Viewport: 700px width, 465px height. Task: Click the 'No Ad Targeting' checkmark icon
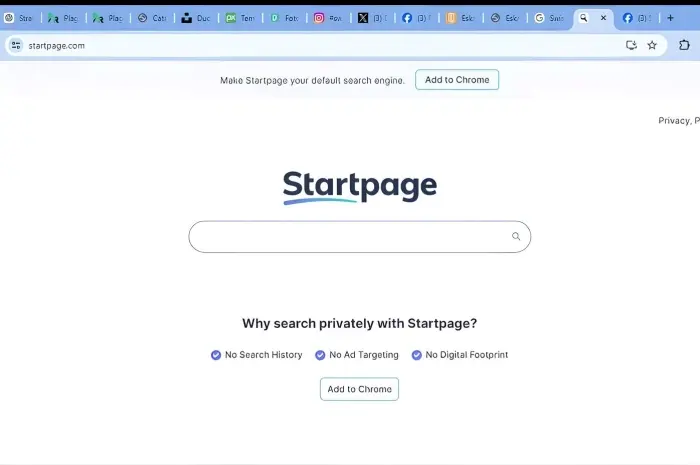pyautogui.click(x=320, y=355)
